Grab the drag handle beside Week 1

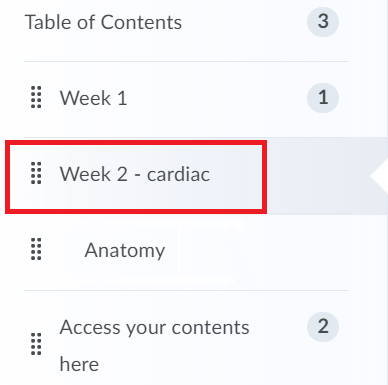click(36, 97)
